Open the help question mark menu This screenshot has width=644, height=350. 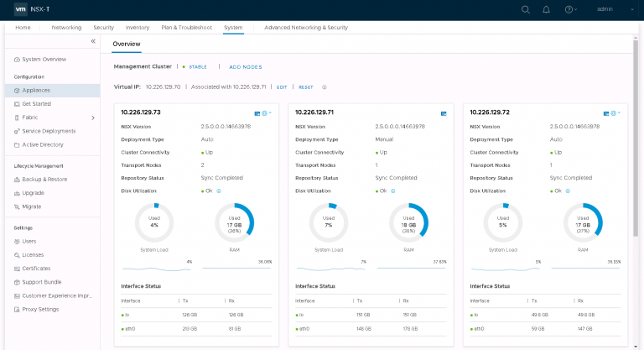click(x=570, y=9)
